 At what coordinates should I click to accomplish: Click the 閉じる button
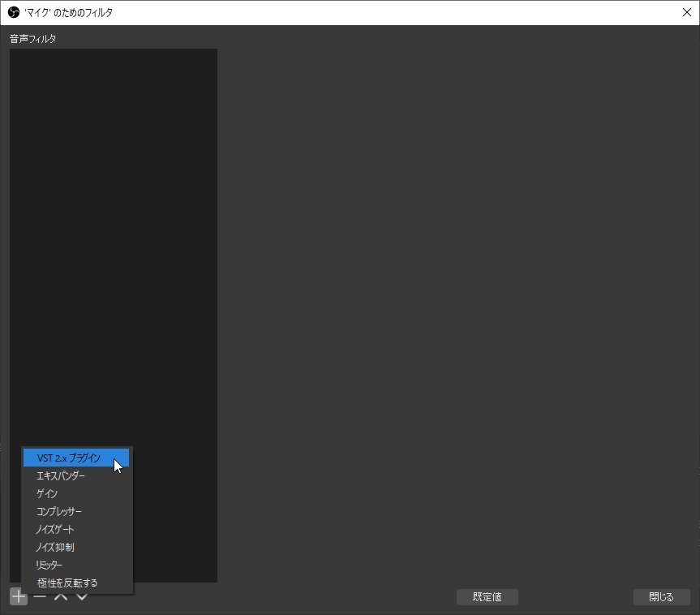coord(661,597)
